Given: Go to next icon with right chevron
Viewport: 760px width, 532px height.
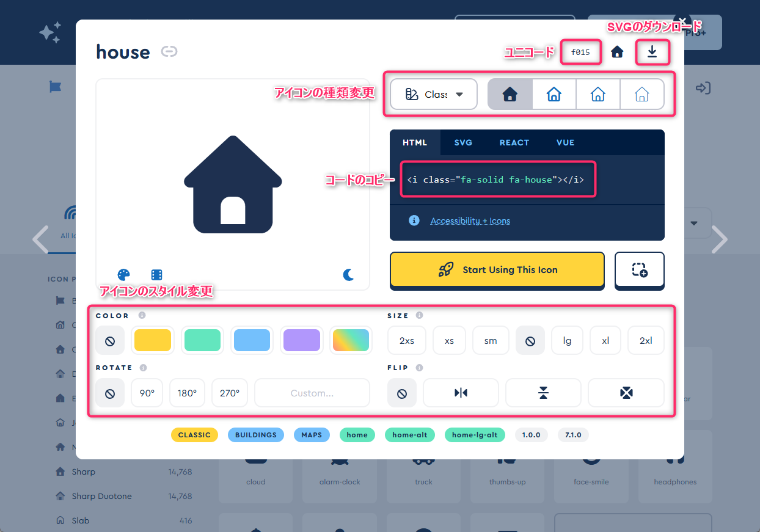Looking at the screenshot, I should tap(720, 240).
